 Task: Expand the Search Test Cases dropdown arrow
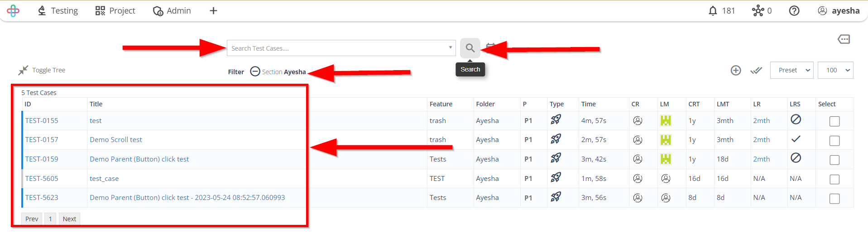(x=450, y=48)
